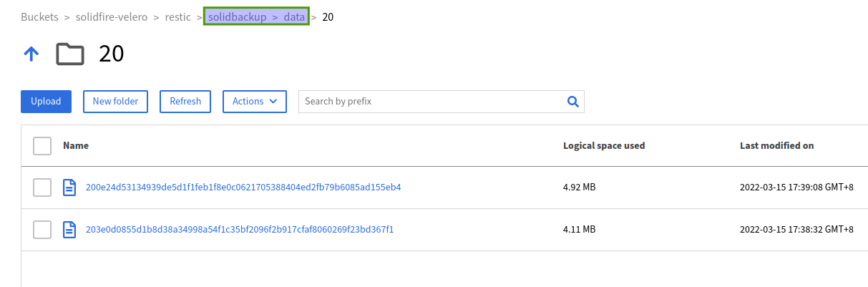Click timestamp 2022-03-15 17:39:08 GMT+8
This screenshot has height=287, width=868.
(x=796, y=188)
